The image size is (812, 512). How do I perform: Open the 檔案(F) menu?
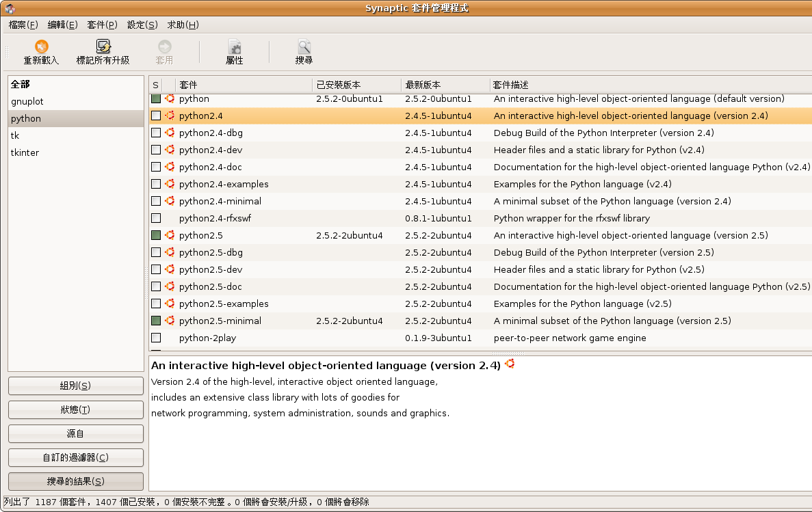click(x=23, y=25)
